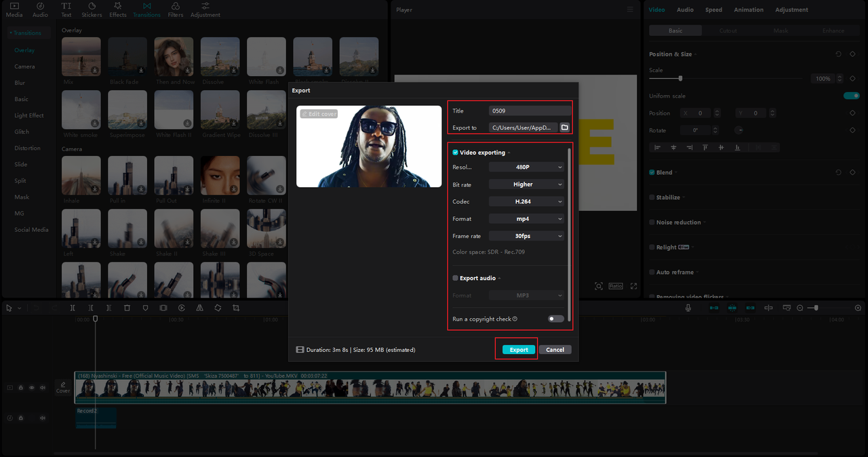
Task: Click the timeline zoom-in magnifier icon
Action: (x=857, y=308)
